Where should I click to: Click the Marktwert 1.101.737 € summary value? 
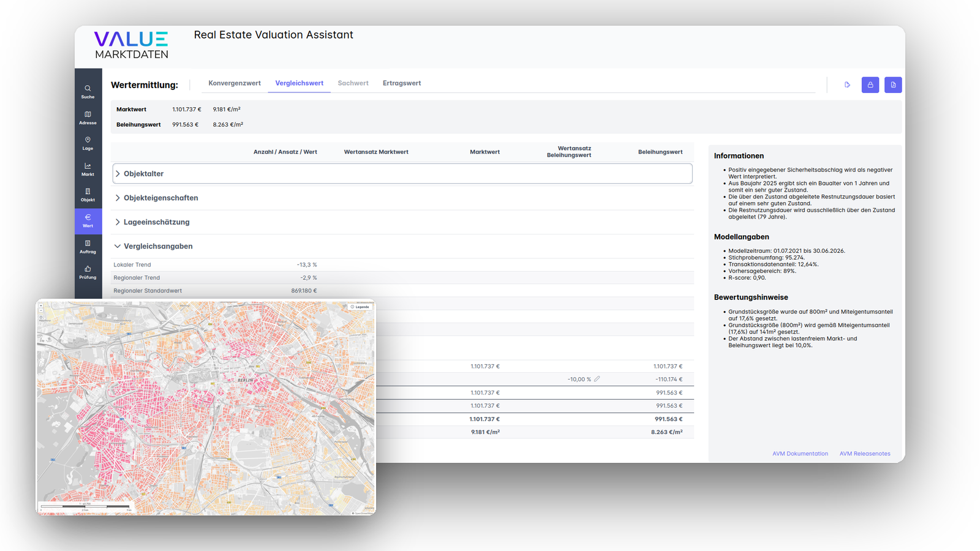pos(187,110)
